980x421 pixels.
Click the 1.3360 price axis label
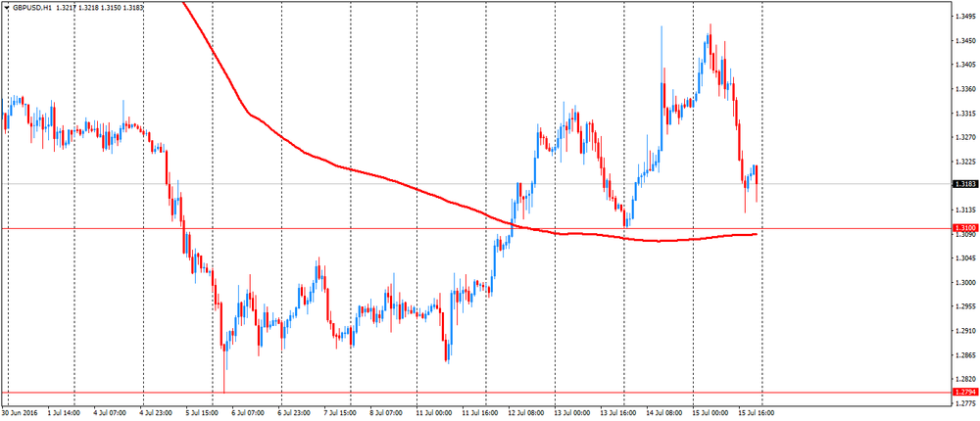pos(965,89)
